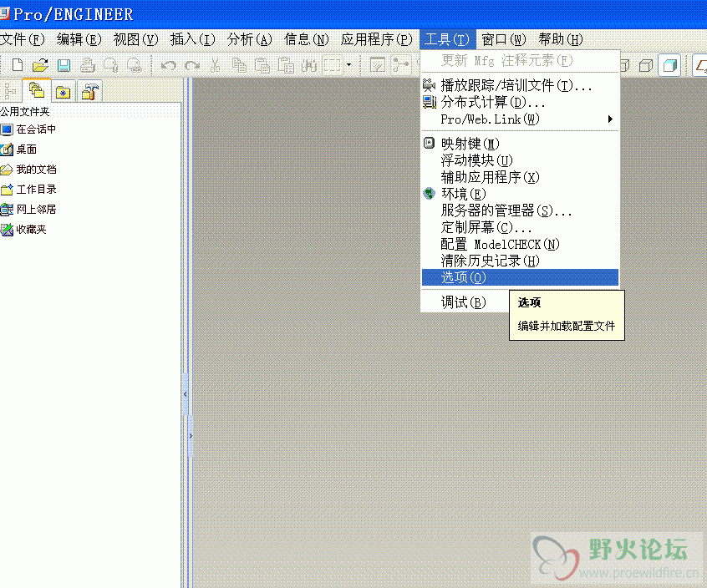Click the Redo arrow icon
The width and height of the screenshot is (707, 588).
[x=192, y=66]
